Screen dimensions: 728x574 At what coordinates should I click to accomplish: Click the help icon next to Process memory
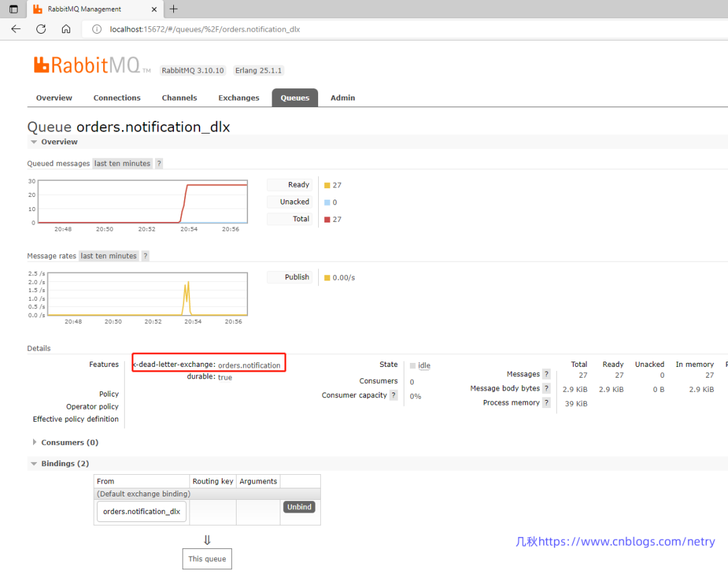547,403
